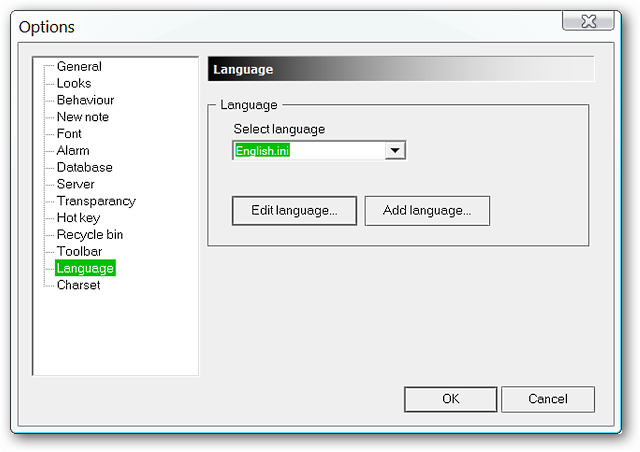Open Hot key options

click(x=78, y=218)
